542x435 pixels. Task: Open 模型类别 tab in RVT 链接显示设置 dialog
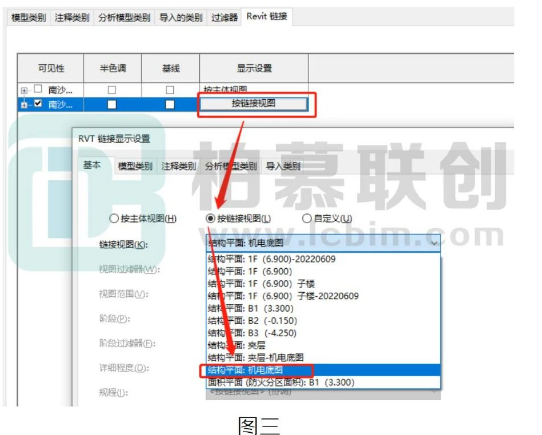tap(136, 166)
